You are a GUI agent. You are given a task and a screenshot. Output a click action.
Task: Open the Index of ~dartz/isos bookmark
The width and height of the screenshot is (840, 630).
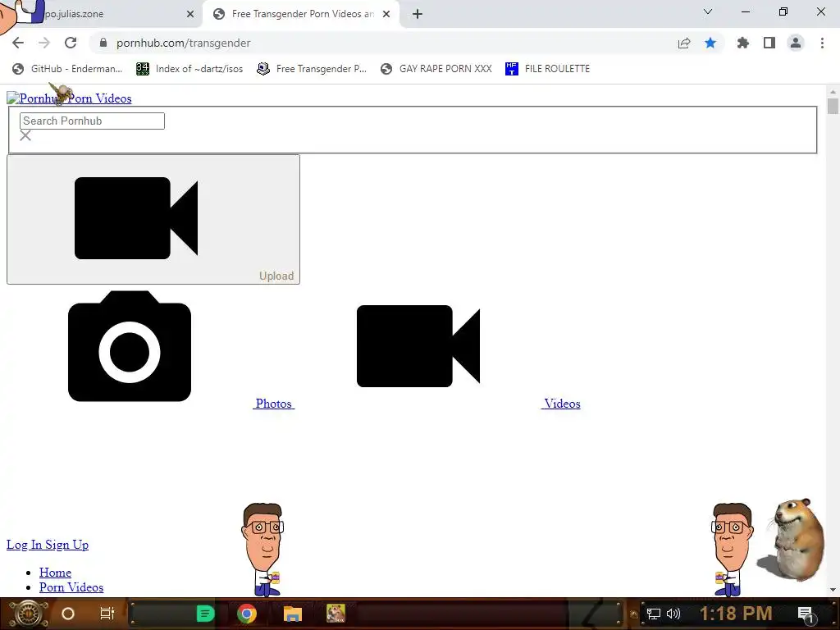189,69
